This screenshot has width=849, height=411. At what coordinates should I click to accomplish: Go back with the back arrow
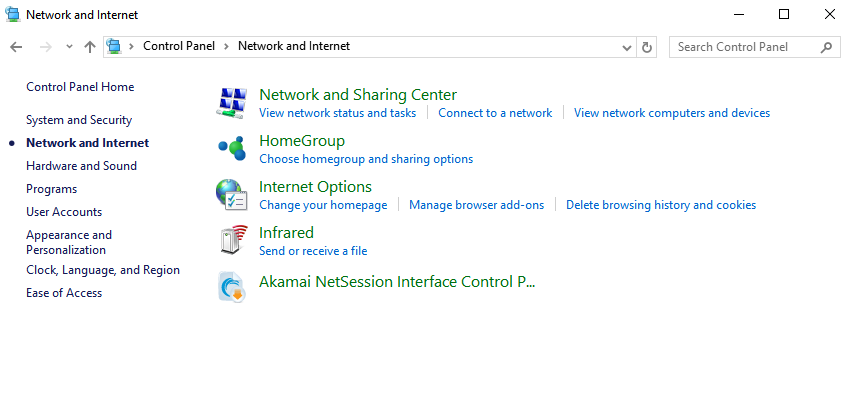click(16, 47)
